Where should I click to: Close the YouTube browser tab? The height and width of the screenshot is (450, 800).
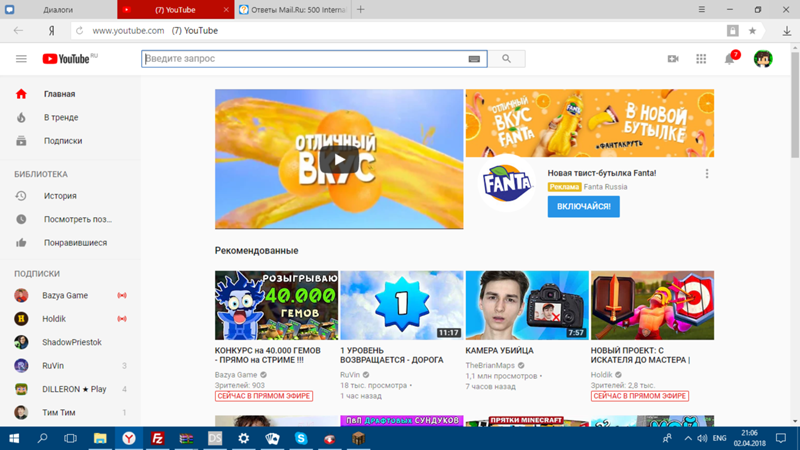coord(226,10)
